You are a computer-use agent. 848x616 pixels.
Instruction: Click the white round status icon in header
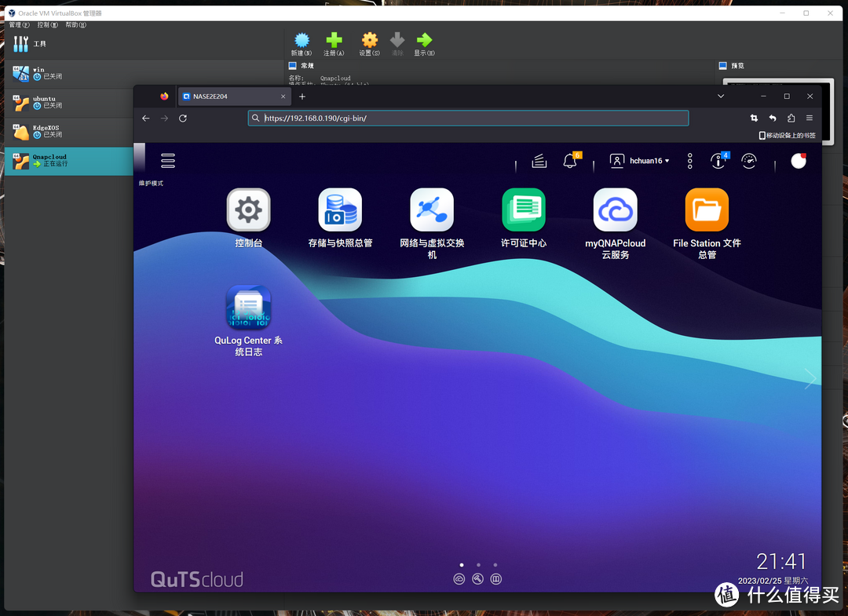point(799,161)
